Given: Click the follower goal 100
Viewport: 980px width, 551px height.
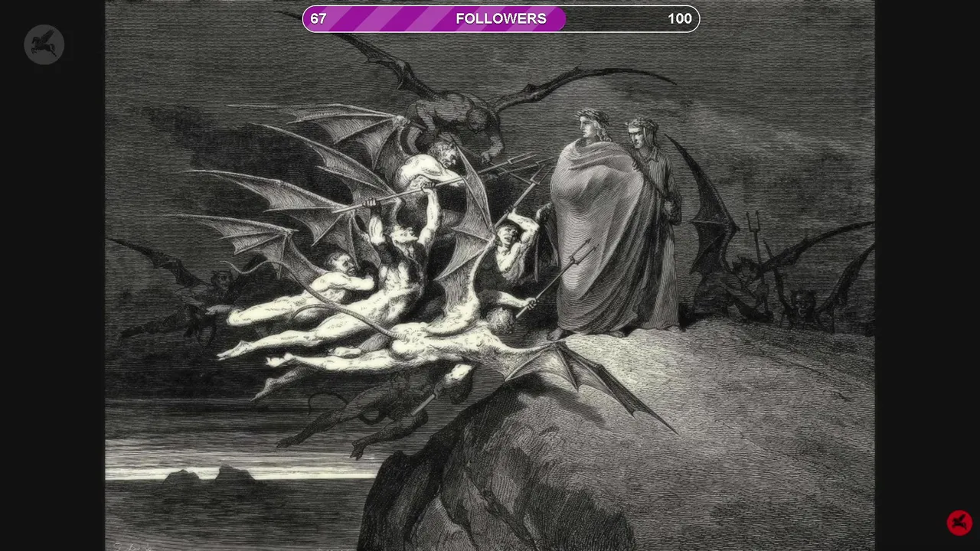Looking at the screenshot, I should click(679, 19).
